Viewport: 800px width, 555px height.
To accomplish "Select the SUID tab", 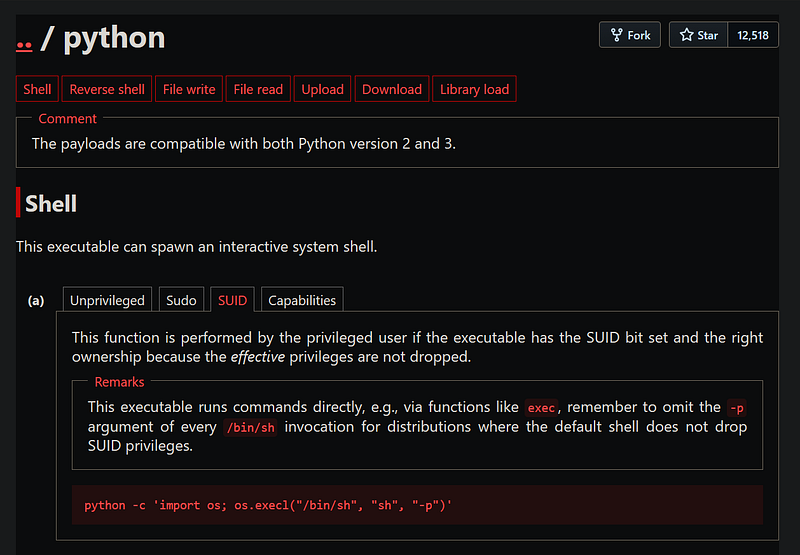I will point(233,300).
